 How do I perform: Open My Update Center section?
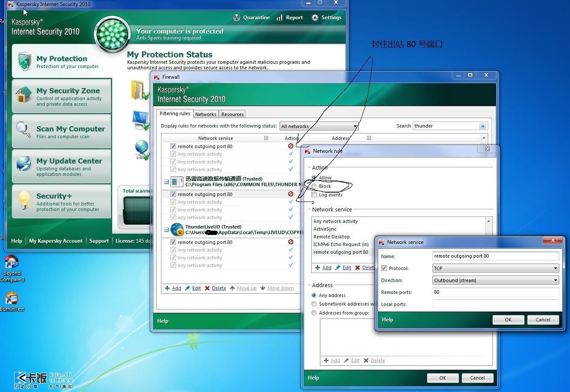pyautogui.click(x=62, y=166)
